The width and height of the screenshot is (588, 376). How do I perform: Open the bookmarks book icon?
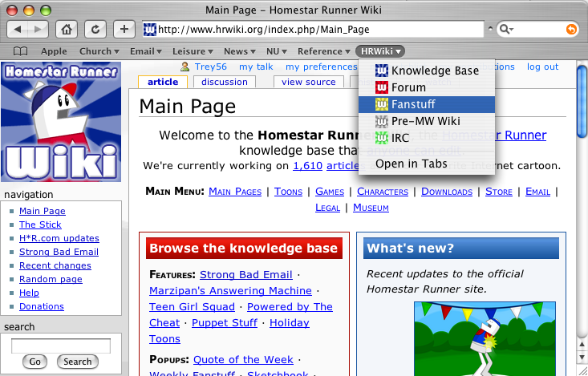(x=18, y=51)
